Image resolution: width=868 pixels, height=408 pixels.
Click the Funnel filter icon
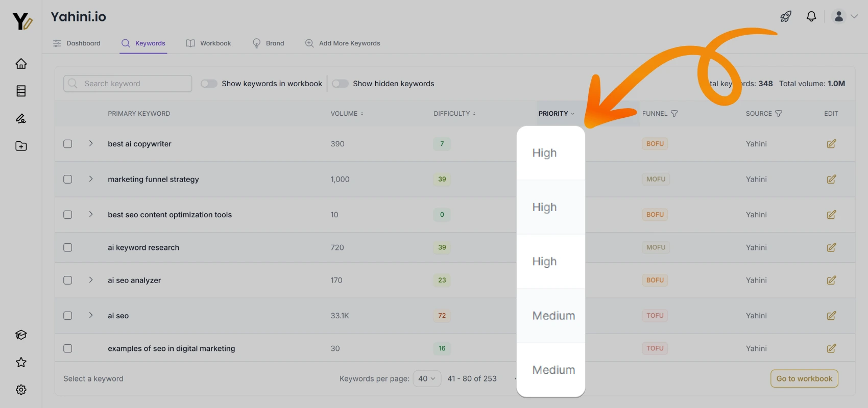[x=674, y=114]
